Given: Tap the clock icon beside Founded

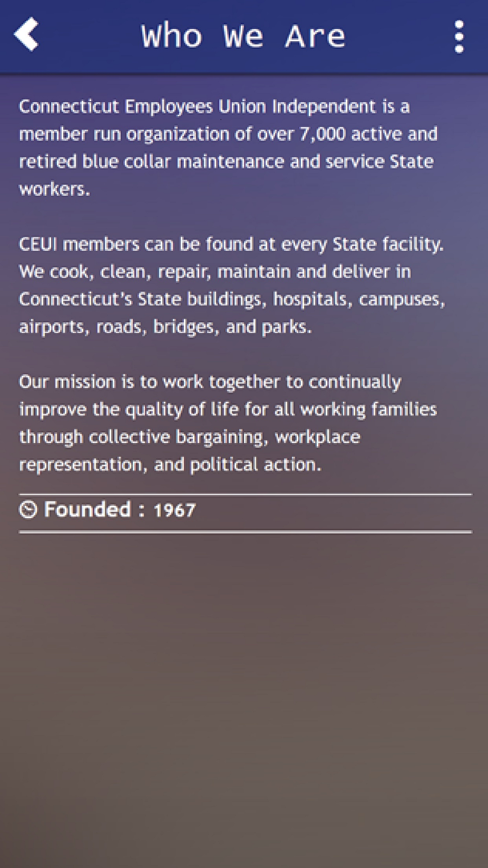Looking at the screenshot, I should 28,508.
